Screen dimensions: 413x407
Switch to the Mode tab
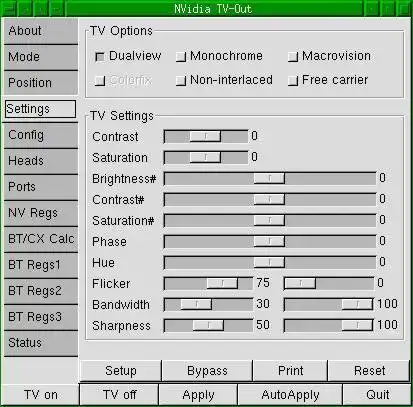coord(41,57)
